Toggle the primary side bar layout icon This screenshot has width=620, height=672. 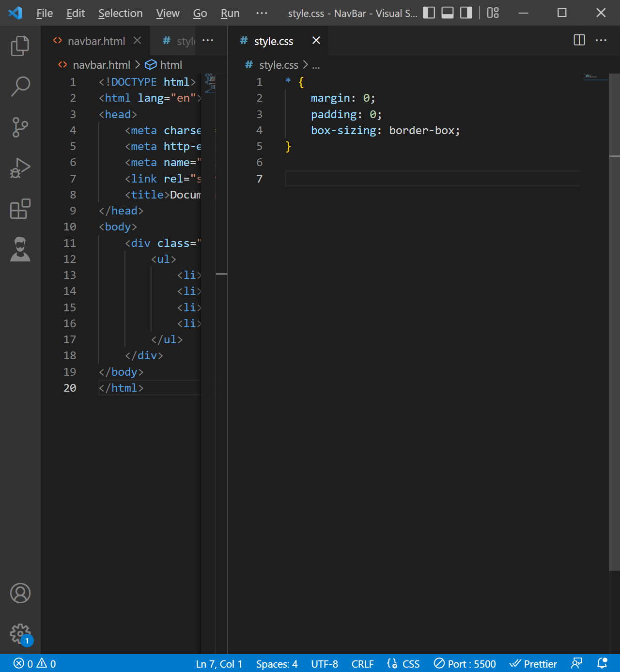coord(429,13)
